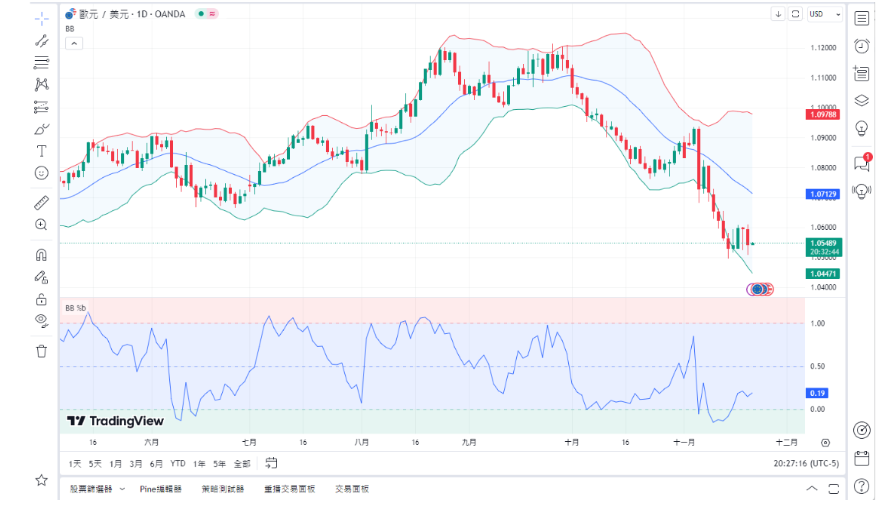
Task: Click the red 1.09788 price label
Action: tap(823, 115)
